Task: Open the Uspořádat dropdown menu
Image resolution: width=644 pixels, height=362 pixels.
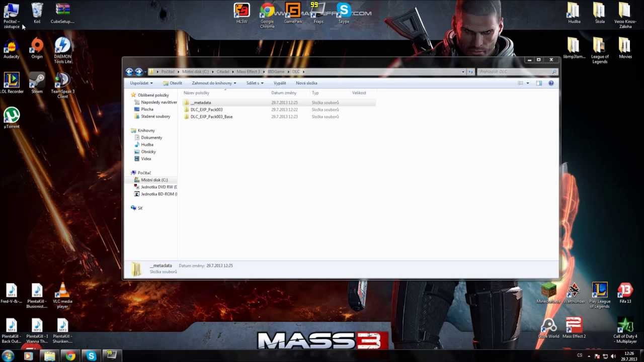Action: (x=141, y=83)
